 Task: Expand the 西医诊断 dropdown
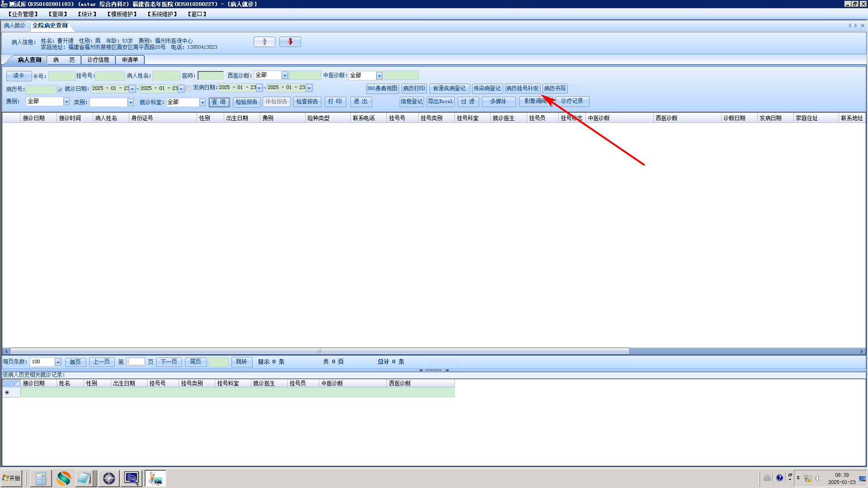(285, 75)
